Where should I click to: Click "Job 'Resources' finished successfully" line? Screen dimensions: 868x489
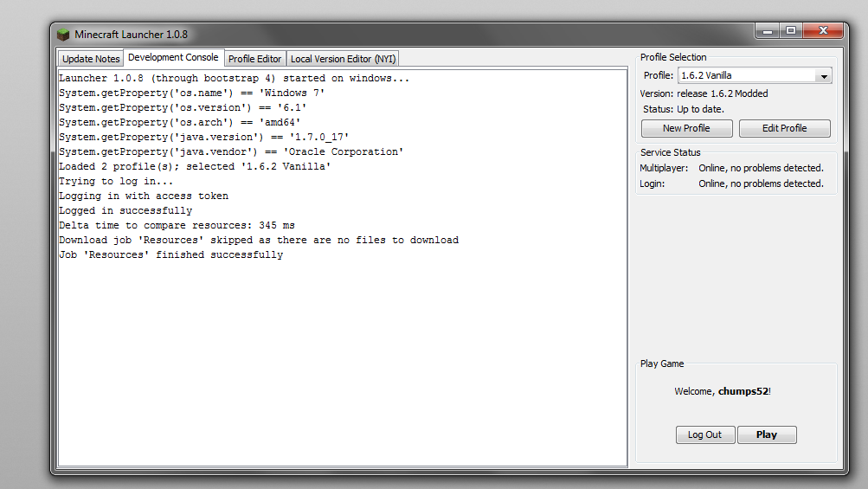pos(171,254)
